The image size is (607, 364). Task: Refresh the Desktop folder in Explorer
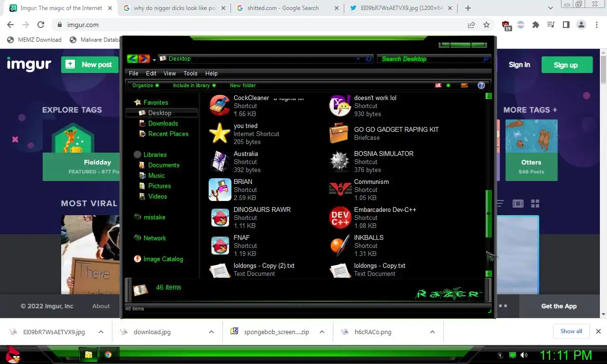pyautogui.click(x=369, y=59)
